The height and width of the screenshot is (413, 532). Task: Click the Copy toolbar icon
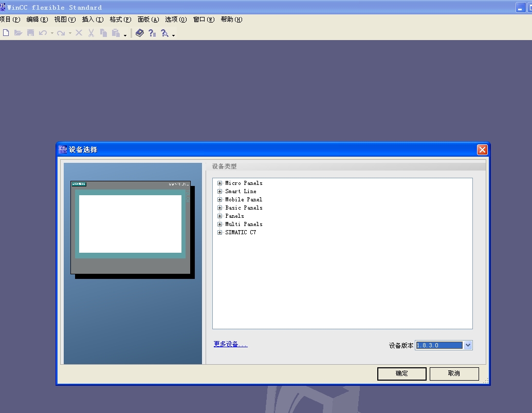(x=103, y=33)
